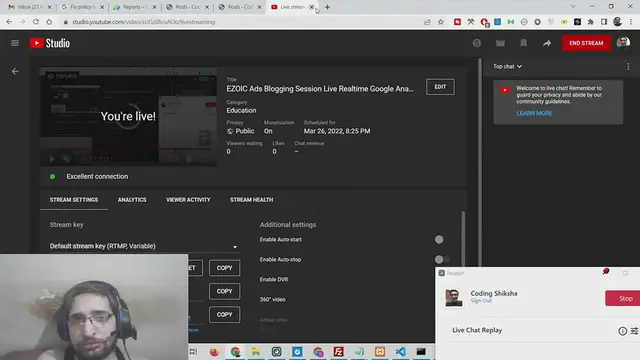Image resolution: width=640 pixels, height=360 pixels.
Task: Open the Default stream key dropdown
Action: [x=144, y=246]
